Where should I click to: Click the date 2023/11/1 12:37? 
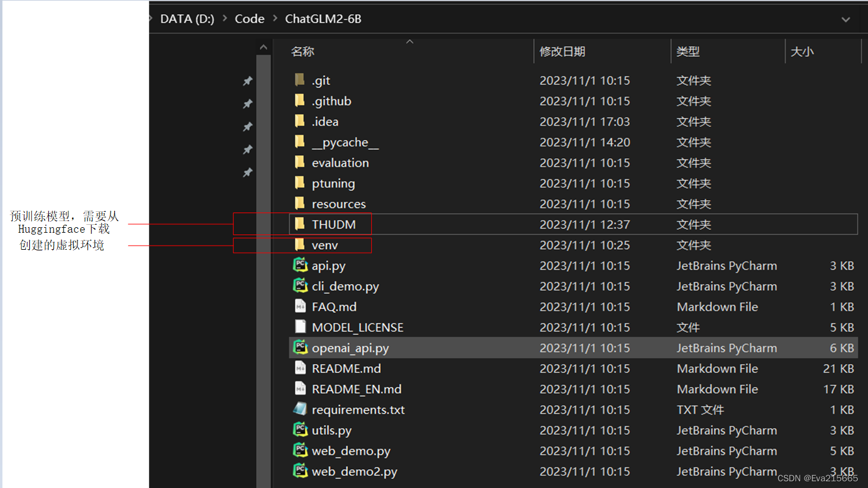click(585, 224)
